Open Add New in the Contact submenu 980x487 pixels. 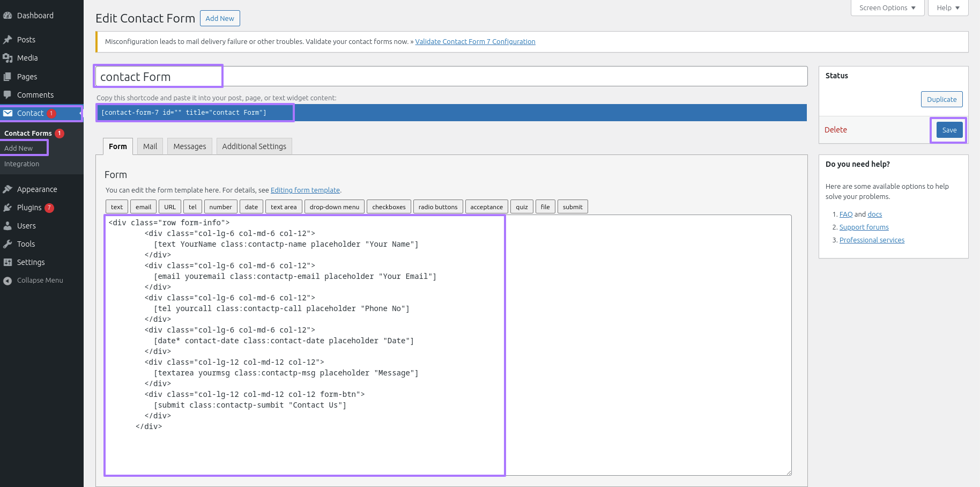tap(19, 149)
